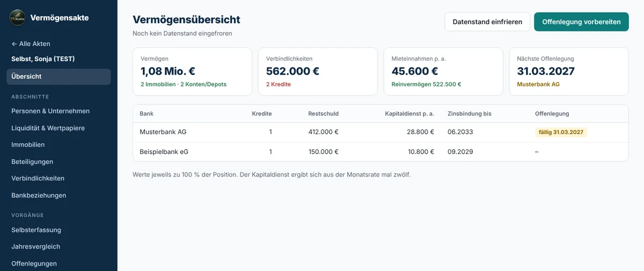Click the 'fällig 31.03.2027' badge
The height and width of the screenshot is (271, 644).
[x=561, y=133]
